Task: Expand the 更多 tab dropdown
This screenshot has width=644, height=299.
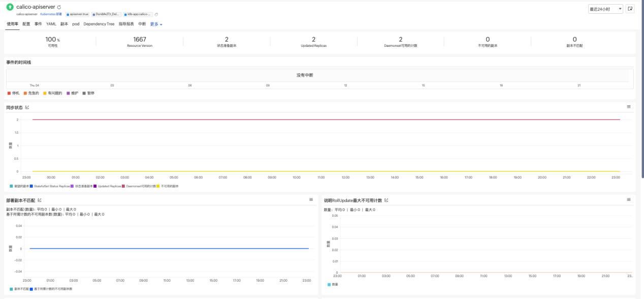Action: point(156,24)
